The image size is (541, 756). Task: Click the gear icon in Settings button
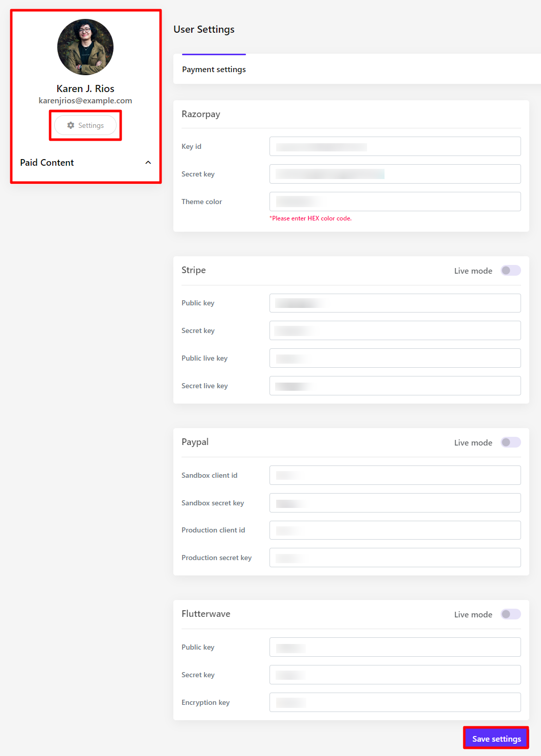71,125
